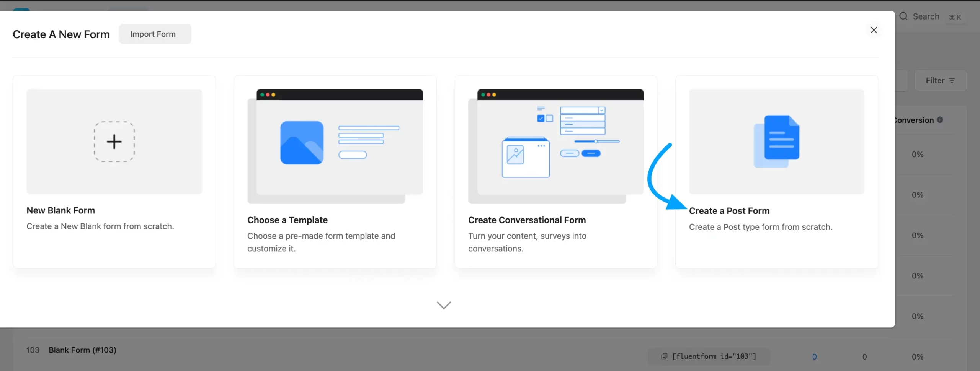
Task: Click the Conversion info icon
Action: [x=940, y=120]
